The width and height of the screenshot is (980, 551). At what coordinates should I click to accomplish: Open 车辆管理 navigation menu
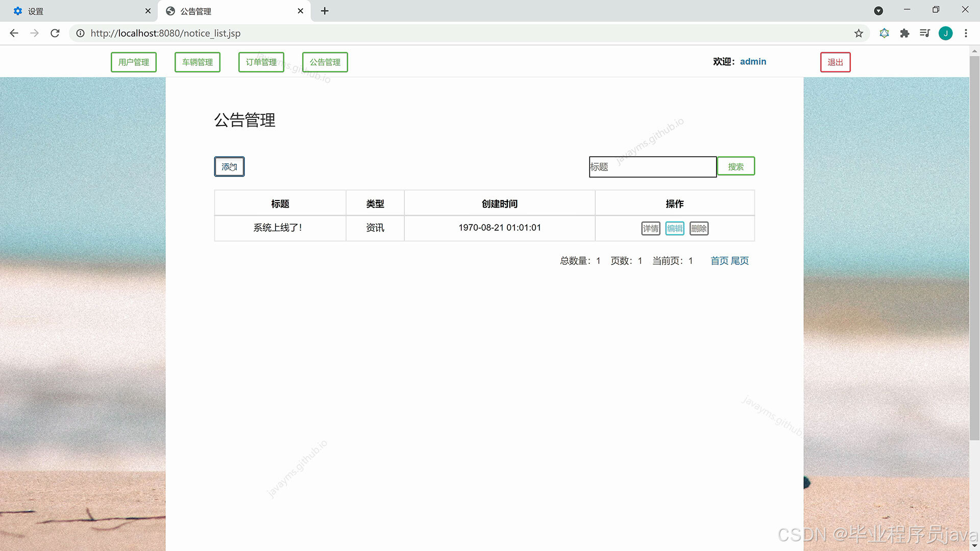(198, 62)
